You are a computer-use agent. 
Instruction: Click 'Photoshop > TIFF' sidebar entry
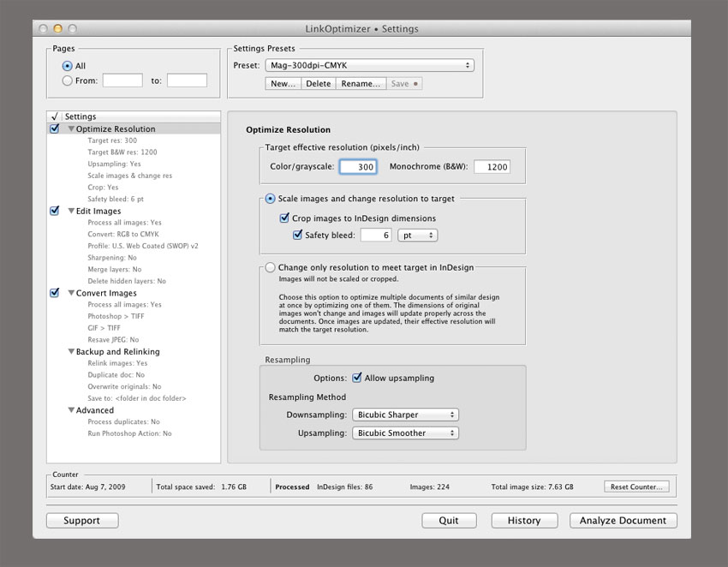[x=116, y=316]
